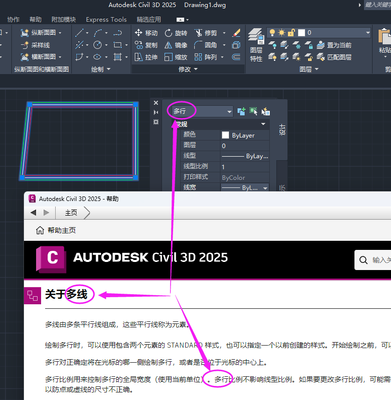Toggle layer 0 freeze sun icon
Screen dimensions: 391x400
tap(282, 32)
